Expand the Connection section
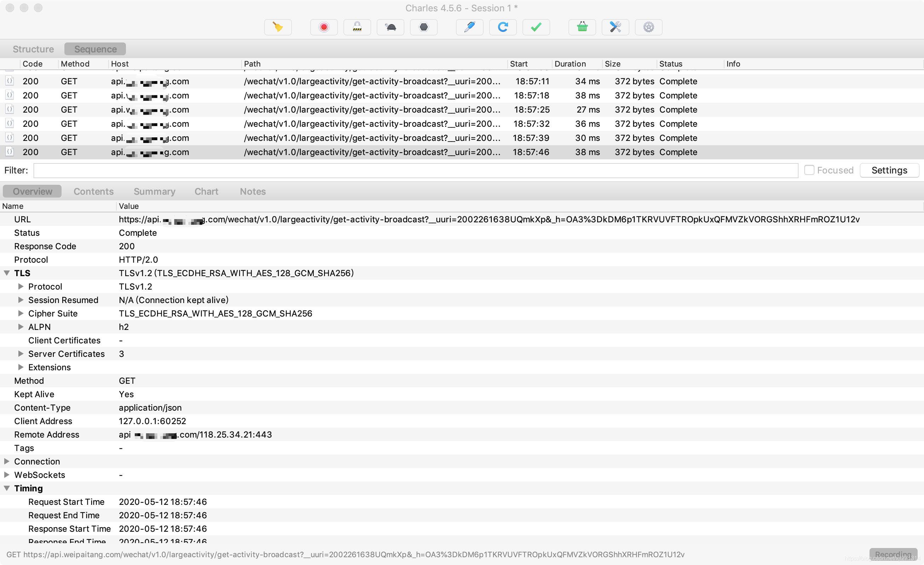The width and height of the screenshot is (924, 565). click(x=7, y=461)
